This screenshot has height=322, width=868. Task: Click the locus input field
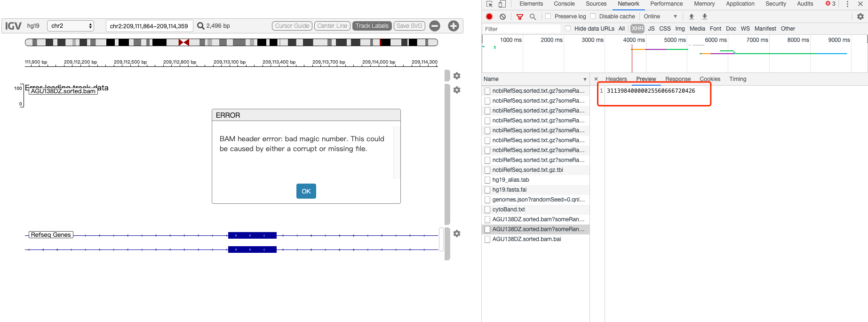pos(150,26)
